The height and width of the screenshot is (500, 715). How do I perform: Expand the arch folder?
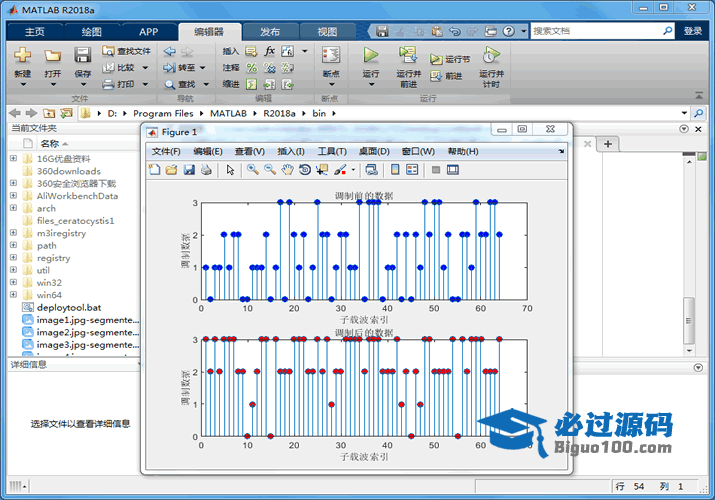[x=13, y=208]
